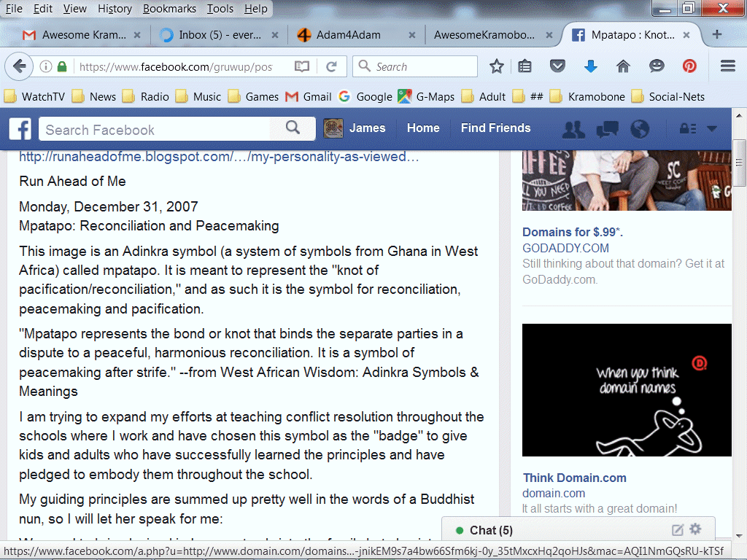The image size is (747, 560).
Task: Click the browser Back arrow button
Action: click(19, 66)
